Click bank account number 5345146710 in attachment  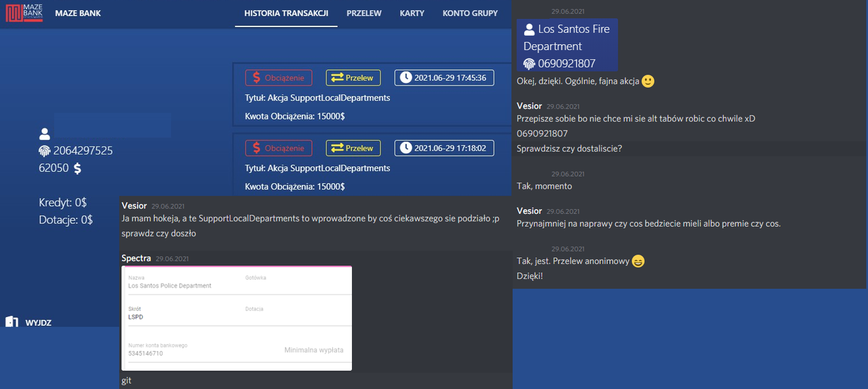click(146, 354)
